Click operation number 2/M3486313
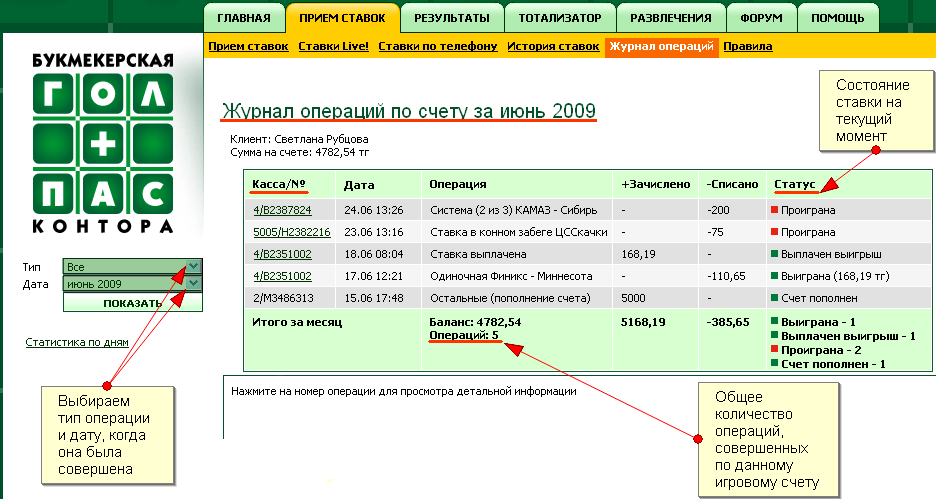936x499 pixels. point(282,298)
